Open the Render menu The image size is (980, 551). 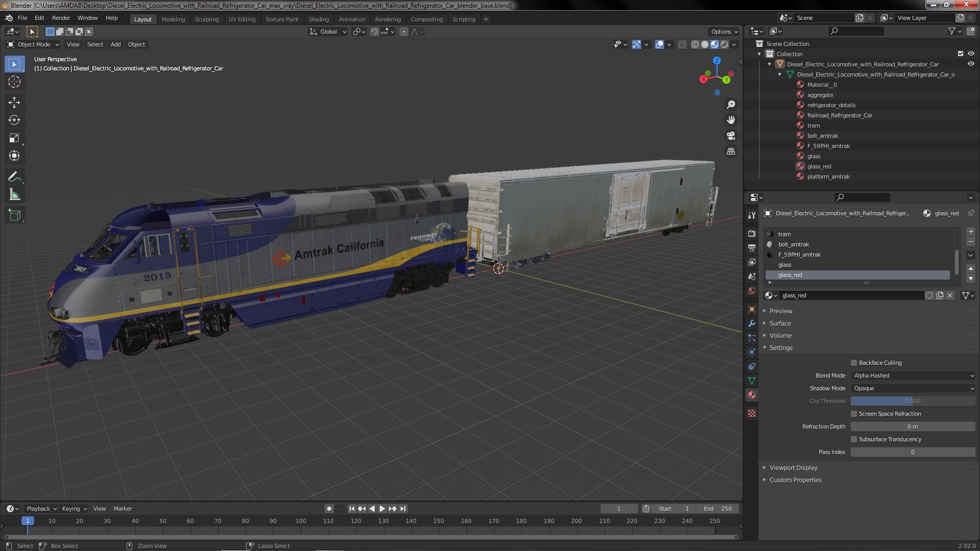pyautogui.click(x=61, y=18)
